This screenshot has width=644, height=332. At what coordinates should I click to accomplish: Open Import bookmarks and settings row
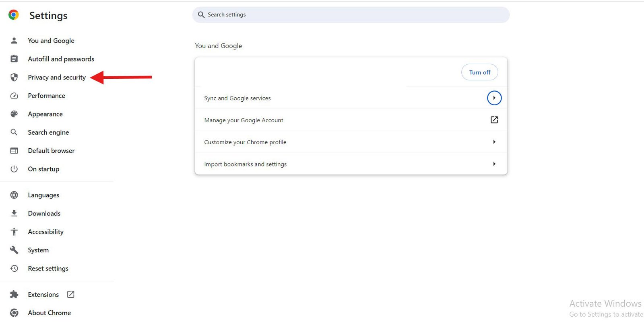[x=351, y=164]
